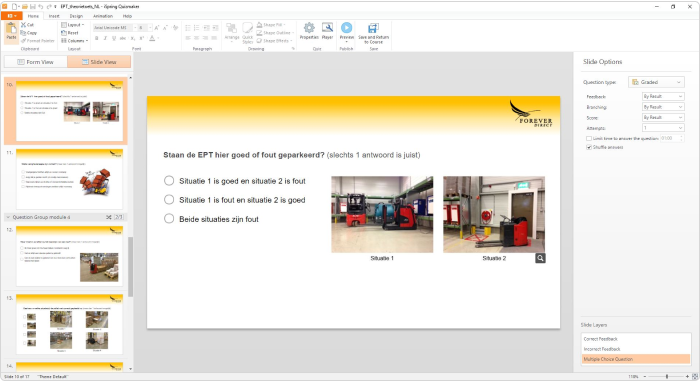
Task: Open the Attempts dropdown
Action: click(x=662, y=128)
